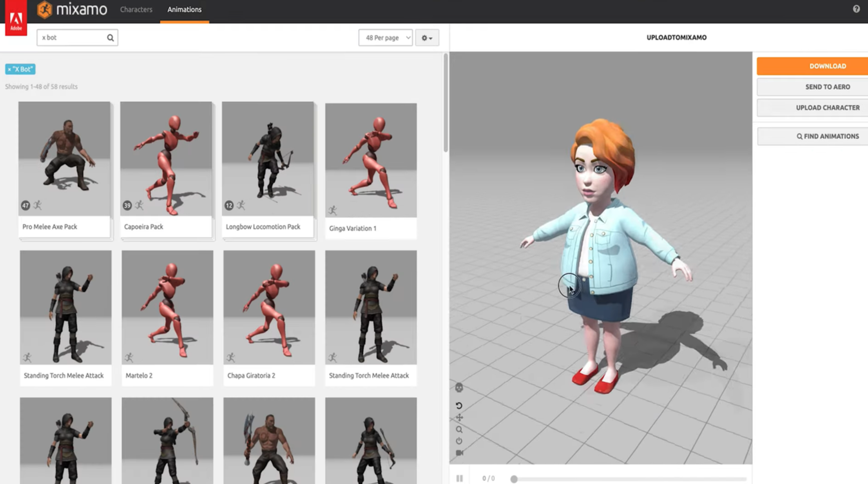Viewport: 868px width, 484px height.
Task: Click the power/reset icon in the viewer sidebar
Action: click(459, 440)
